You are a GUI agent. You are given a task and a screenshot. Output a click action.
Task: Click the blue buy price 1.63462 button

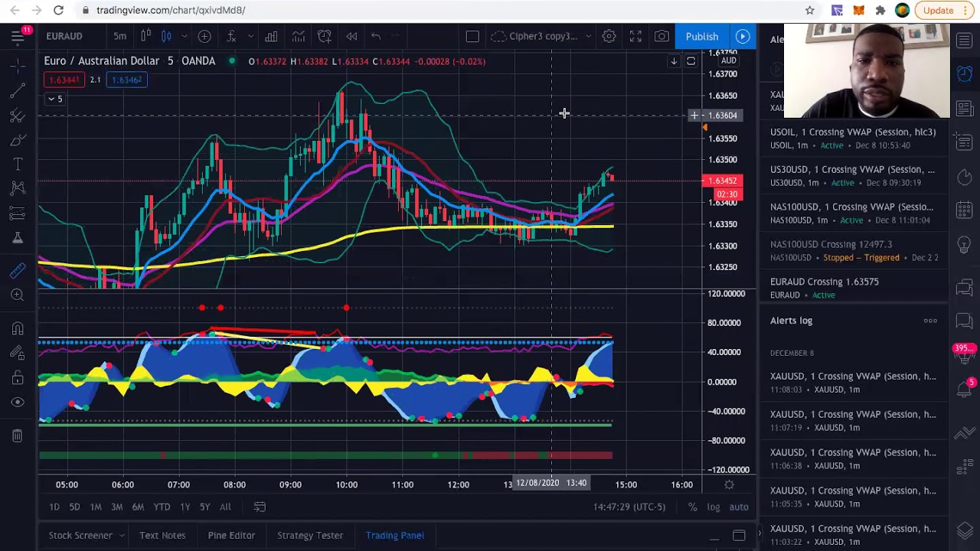click(127, 80)
